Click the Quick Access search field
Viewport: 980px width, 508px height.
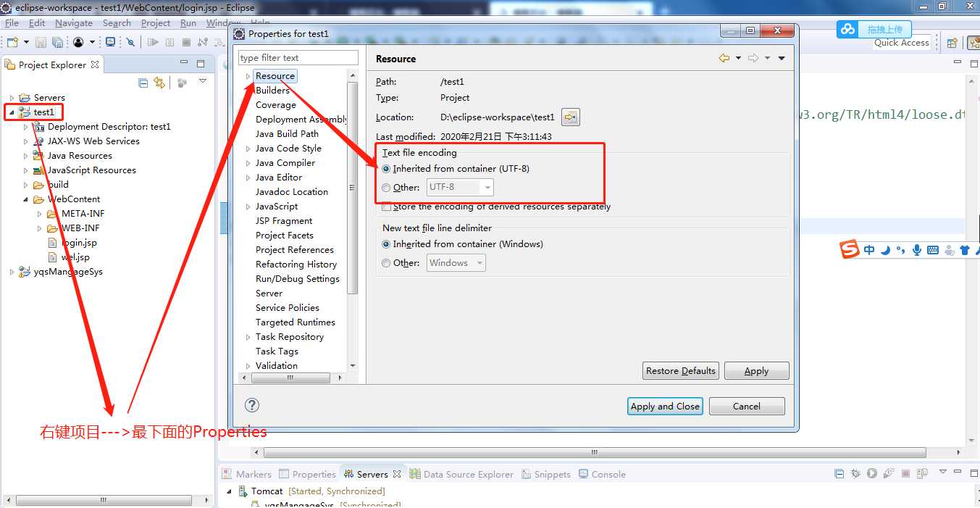[902, 43]
